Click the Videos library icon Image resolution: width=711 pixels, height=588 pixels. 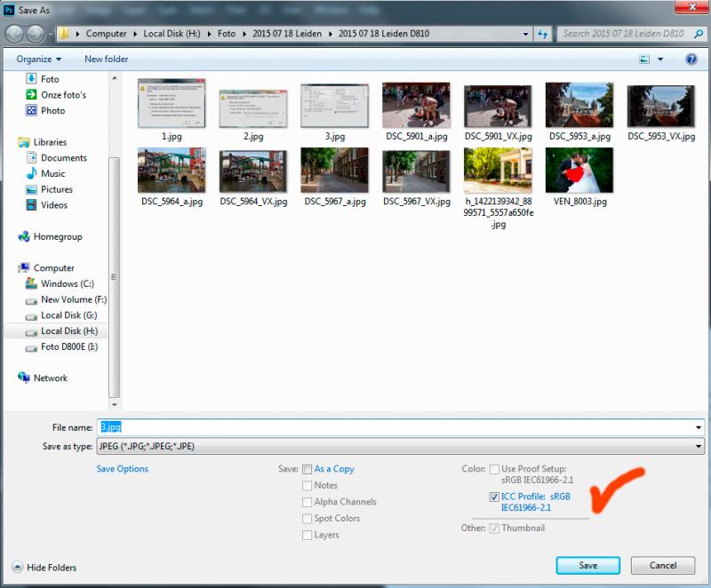point(31,205)
